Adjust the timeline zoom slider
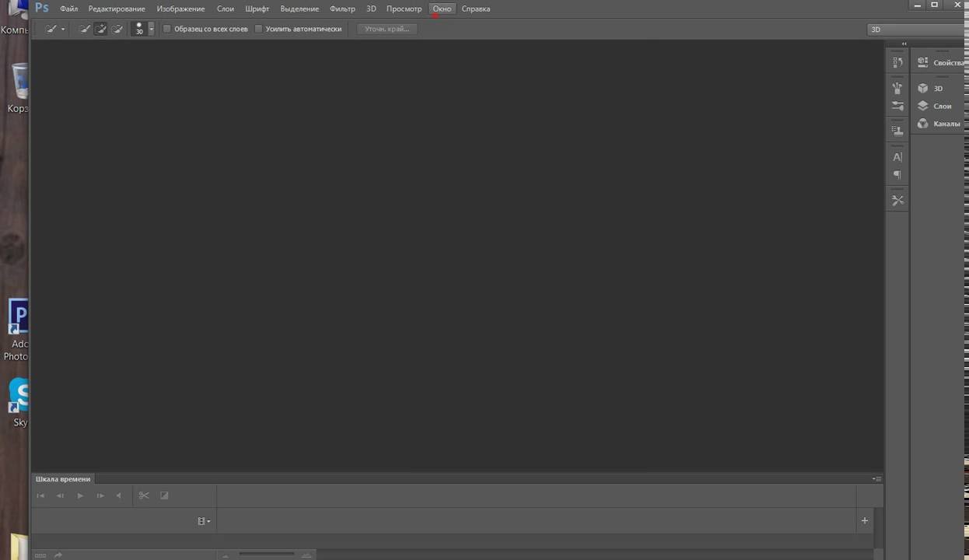 [x=267, y=555]
